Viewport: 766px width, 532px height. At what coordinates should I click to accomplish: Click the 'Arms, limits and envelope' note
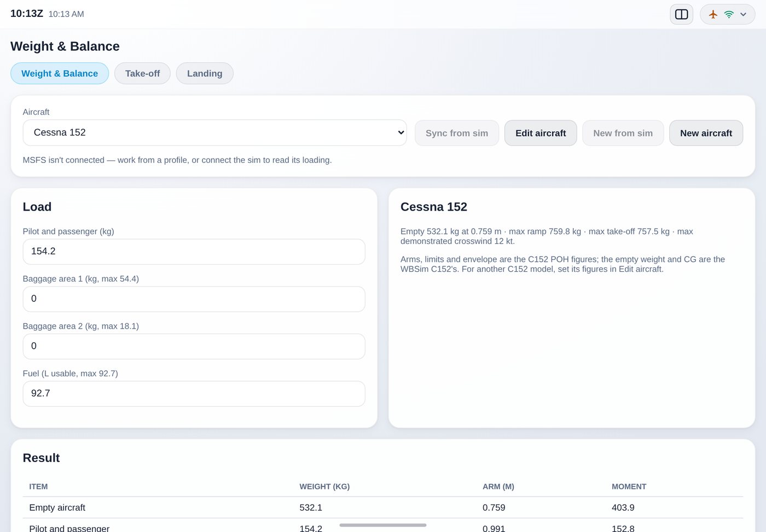click(562, 264)
